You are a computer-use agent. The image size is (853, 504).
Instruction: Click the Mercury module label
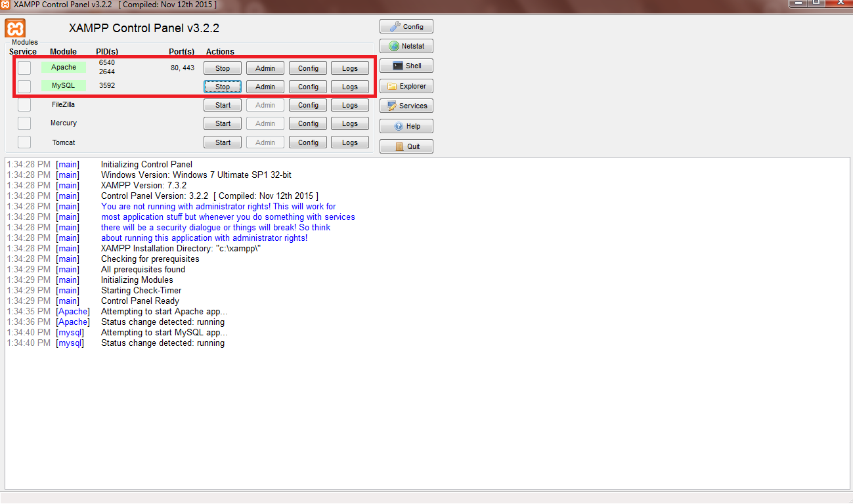click(x=64, y=123)
